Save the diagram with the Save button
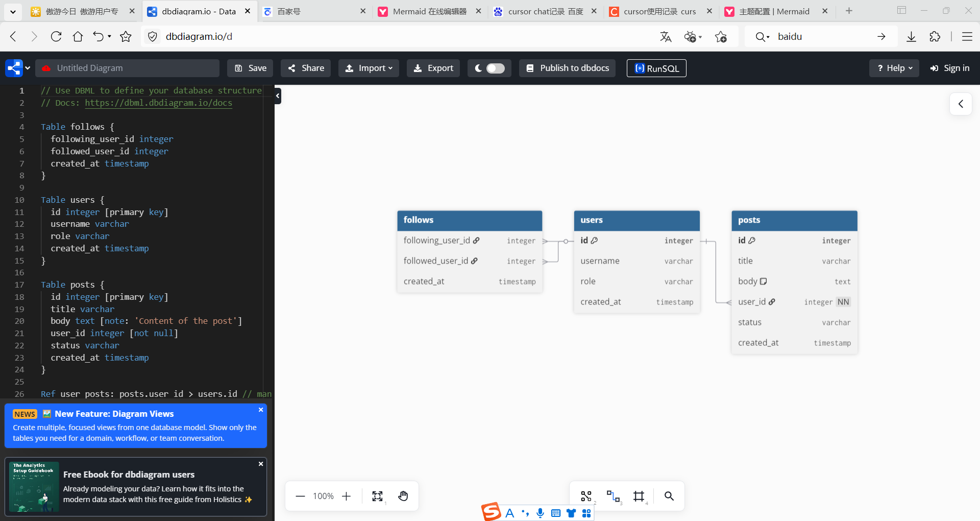Viewport: 980px width, 521px height. (250, 68)
